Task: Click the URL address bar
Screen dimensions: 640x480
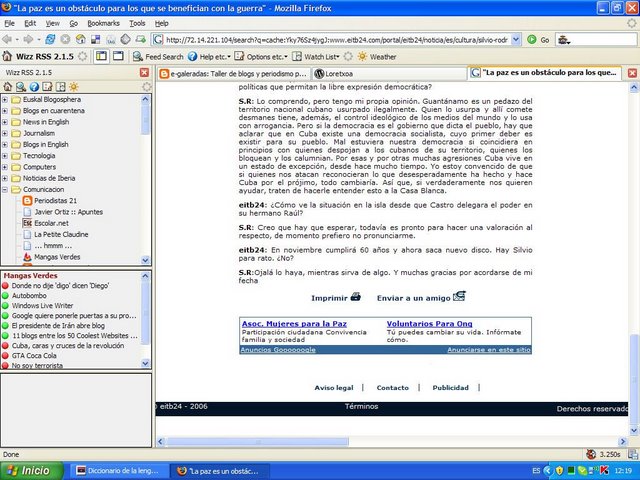Action: (337, 40)
